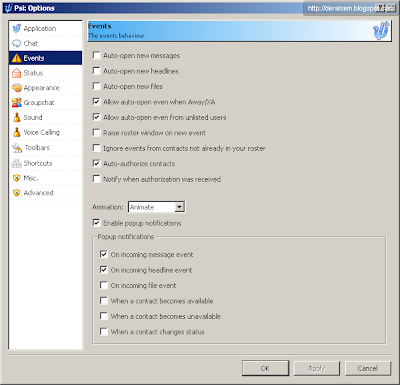
Task: Click the Advanced shield icon
Action: [x=17, y=193]
